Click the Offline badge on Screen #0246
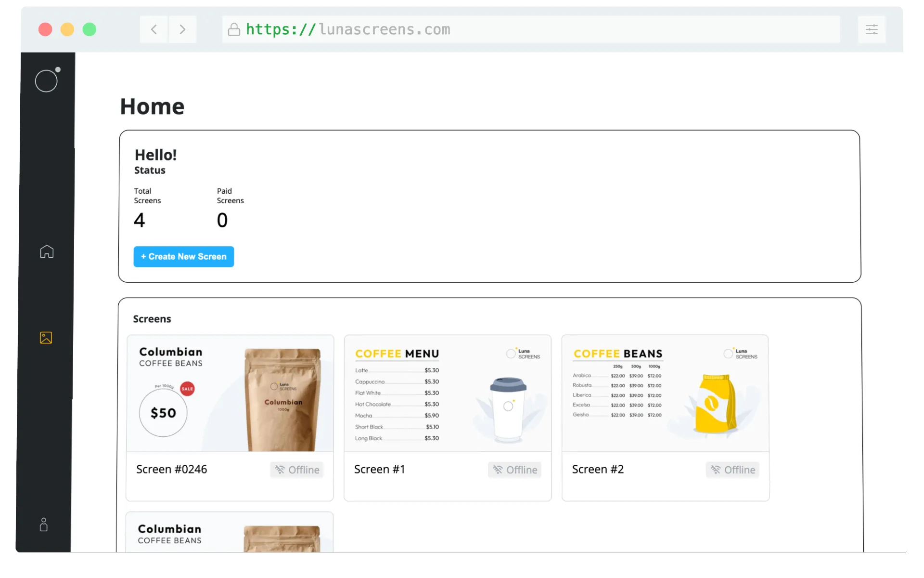This screenshot has width=924, height=578. 297,470
